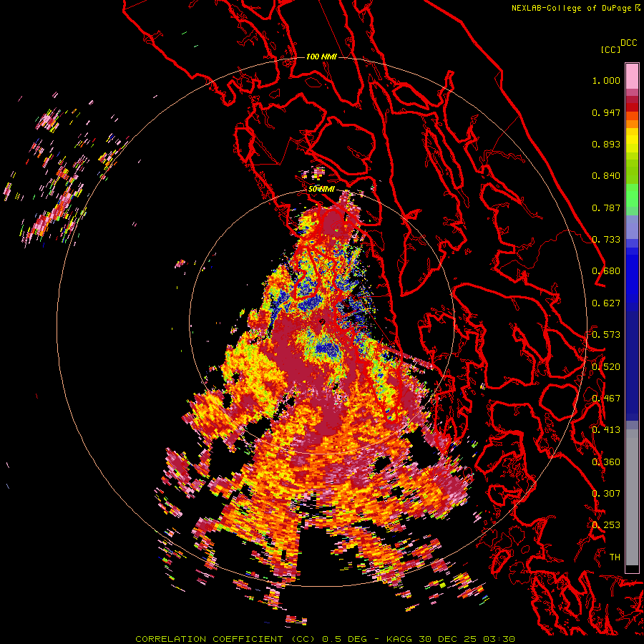Click the 0.733 color scale value

[606, 240]
